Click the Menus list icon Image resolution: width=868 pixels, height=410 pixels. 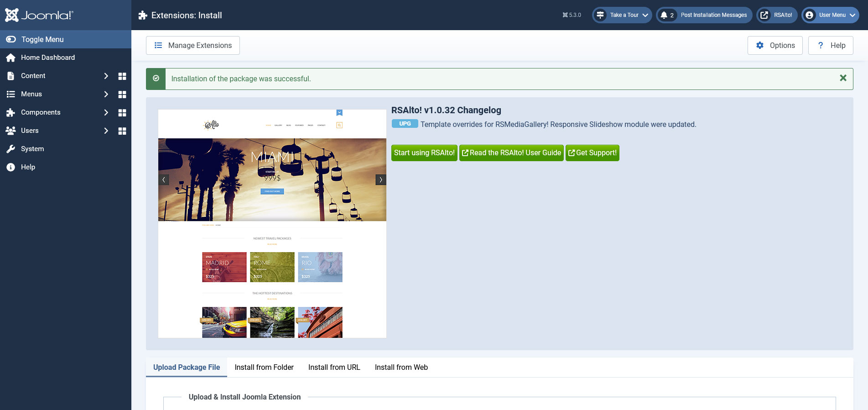coord(10,94)
